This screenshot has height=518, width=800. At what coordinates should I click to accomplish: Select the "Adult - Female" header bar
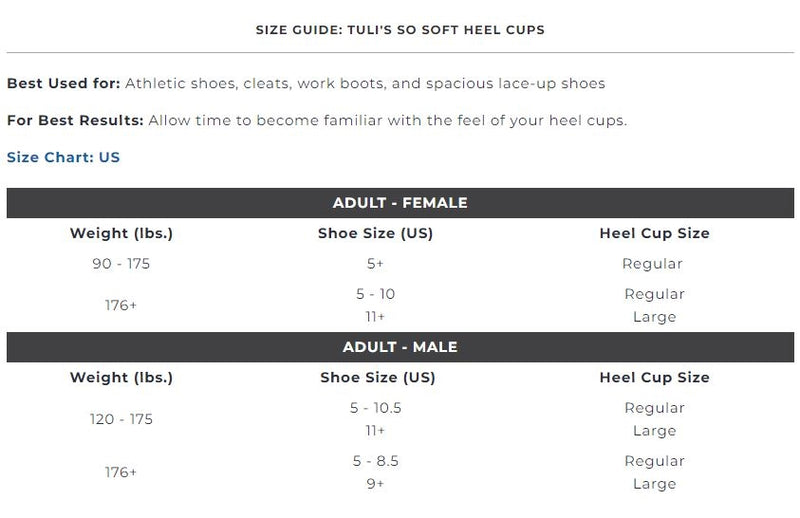[400, 203]
